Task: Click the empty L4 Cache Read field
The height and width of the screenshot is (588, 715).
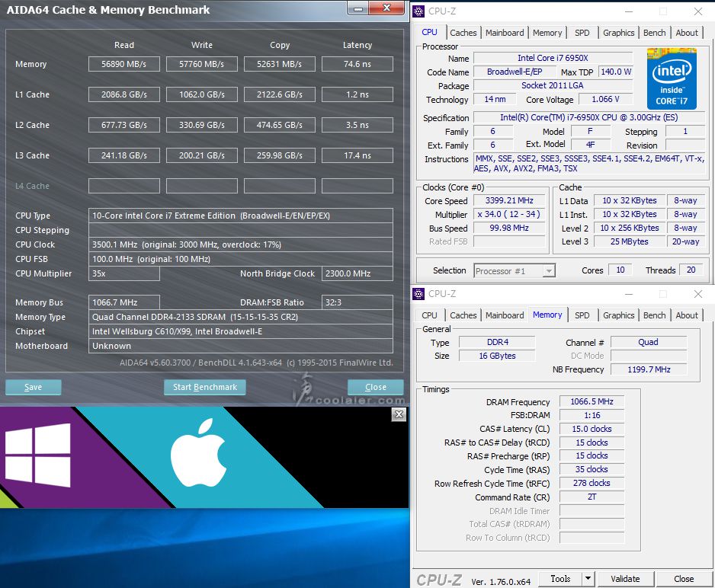Action: pyautogui.click(x=124, y=186)
